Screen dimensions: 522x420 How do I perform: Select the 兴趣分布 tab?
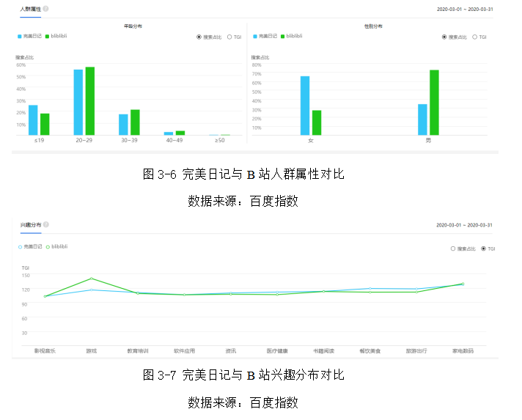click(x=31, y=225)
